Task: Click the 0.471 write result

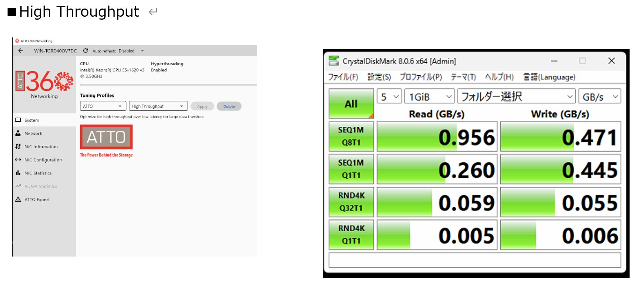Action: tap(560, 136)
